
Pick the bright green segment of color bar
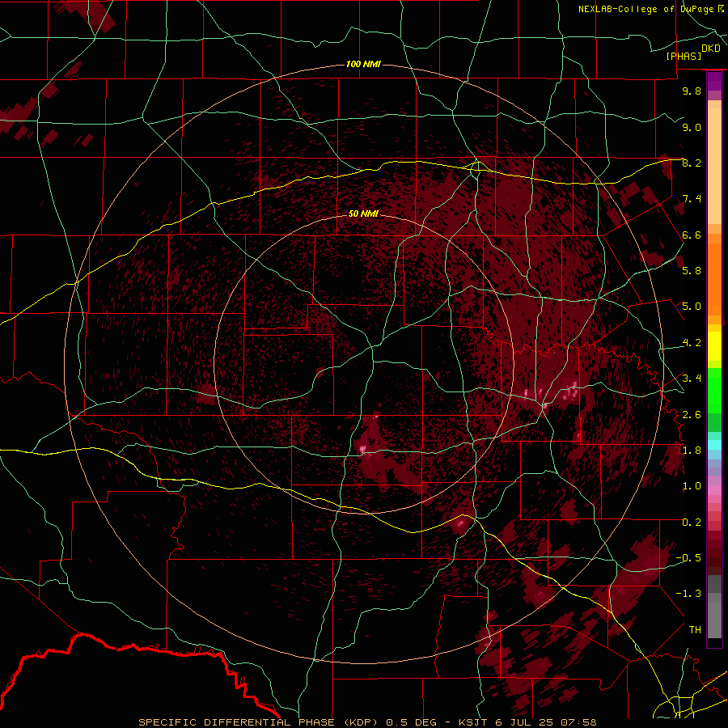pos(714,390)
